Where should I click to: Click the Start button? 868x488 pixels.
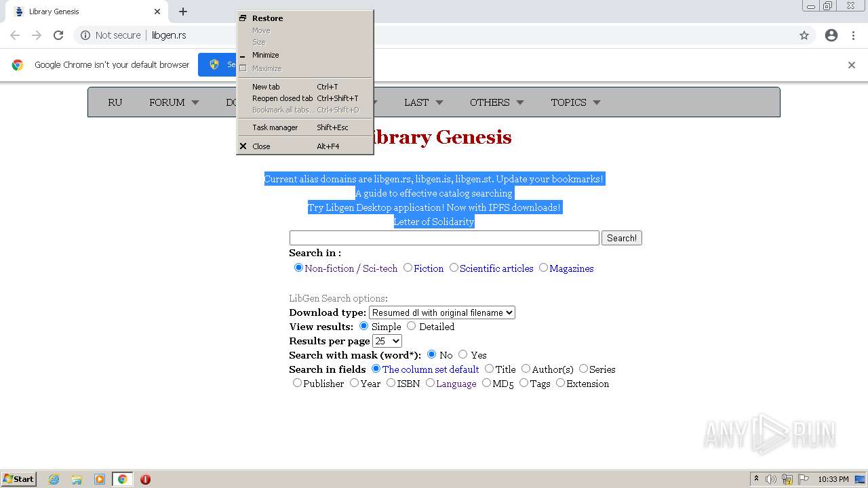tap(18, 479)
